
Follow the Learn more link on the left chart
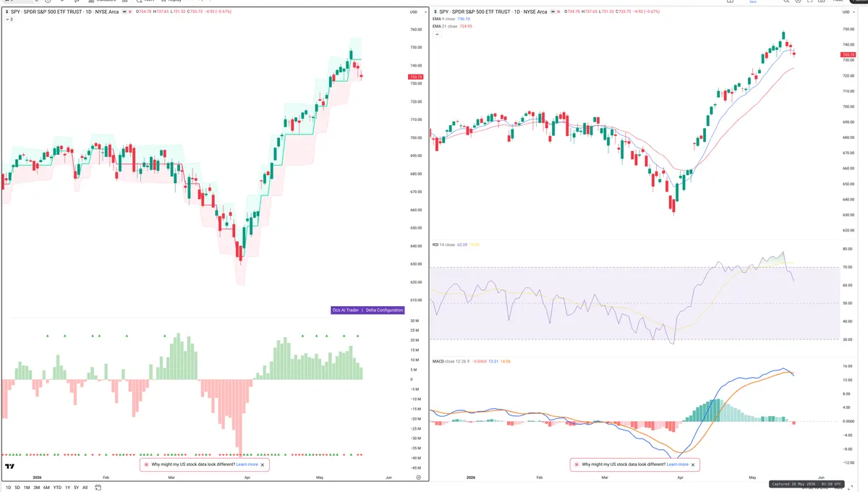click(247, 465)
